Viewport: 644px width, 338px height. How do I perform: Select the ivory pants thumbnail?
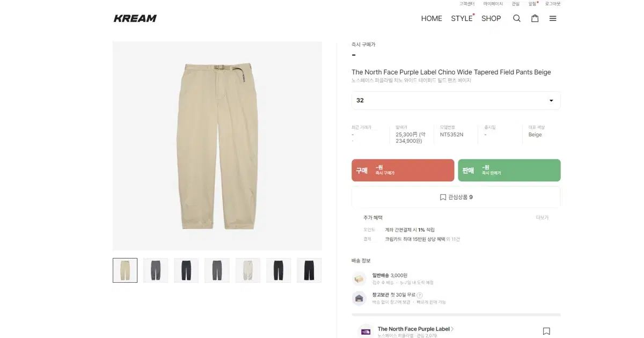248,270
